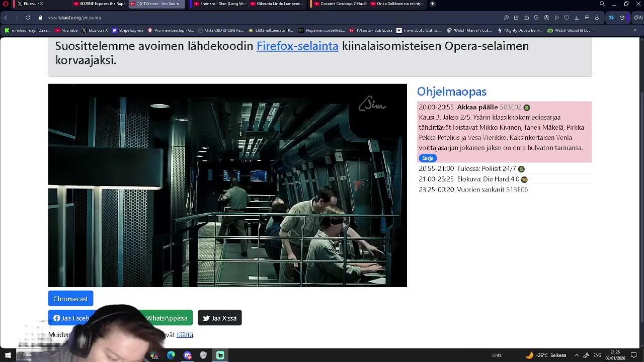Image resolution: width=644 pixels, height=362 pixels.
Task: Open the Opera AI assistant button
Action: point(637,18)
